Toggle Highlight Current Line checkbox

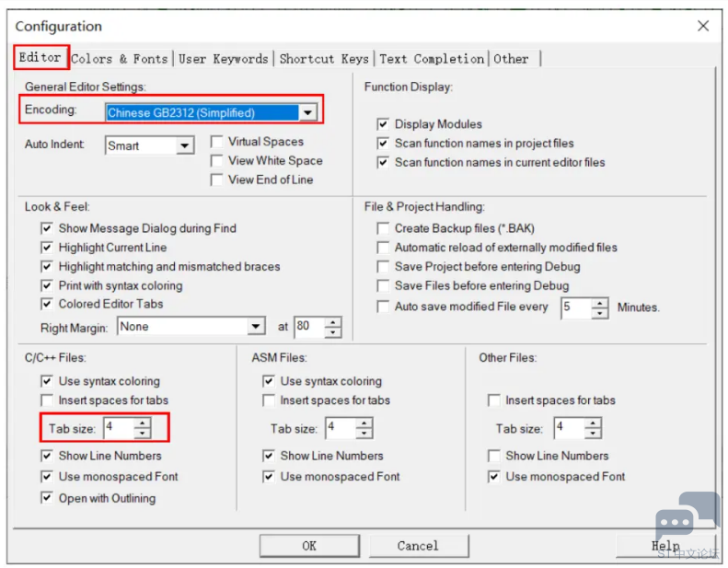(x=46, y=248)
